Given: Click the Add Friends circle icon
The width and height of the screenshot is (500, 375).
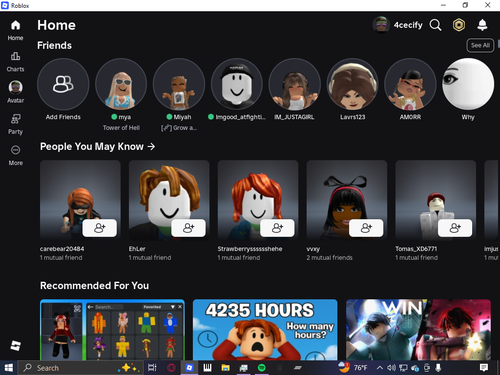Looking at the screenshot, I should click(63, 84).
